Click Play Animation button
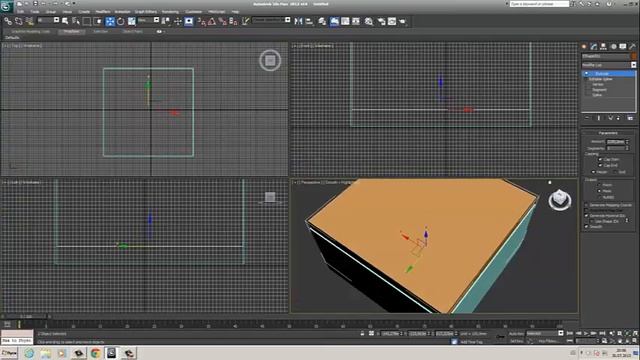The width and height of the screenshot is (640, 360). point(586,333)
